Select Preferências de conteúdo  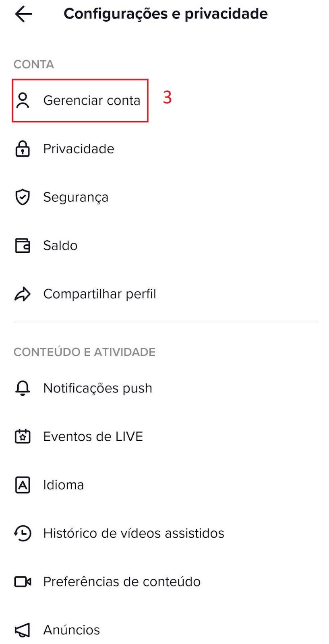pyautogui.click(x=122, y=582)
